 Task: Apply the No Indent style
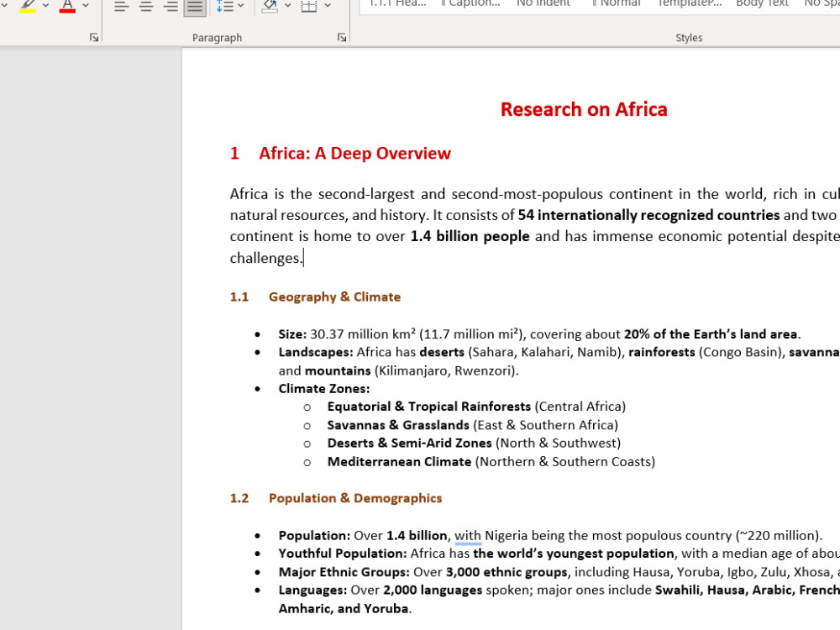pos(543,3)
